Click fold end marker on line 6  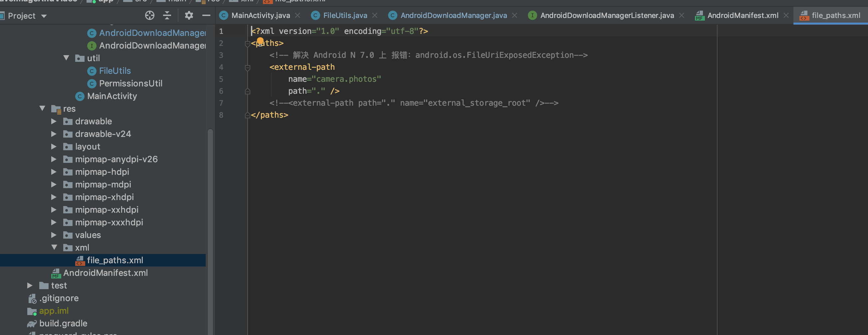pyautogui.click(x=247, y=91)
